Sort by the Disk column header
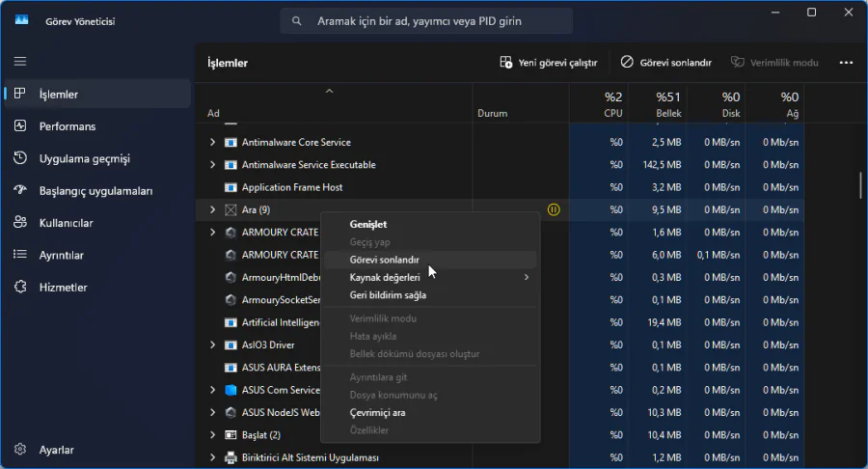868x469 pixels. click(717, 104)
